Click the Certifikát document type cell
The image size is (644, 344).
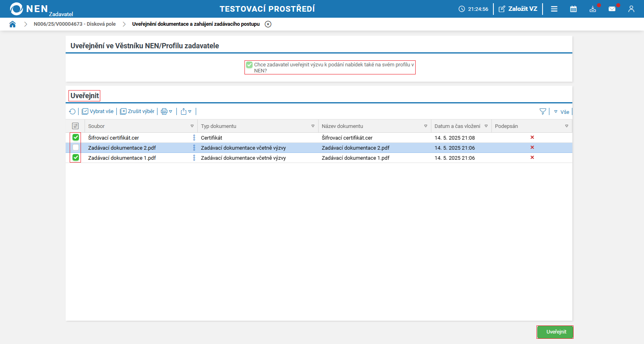point(211,138)
